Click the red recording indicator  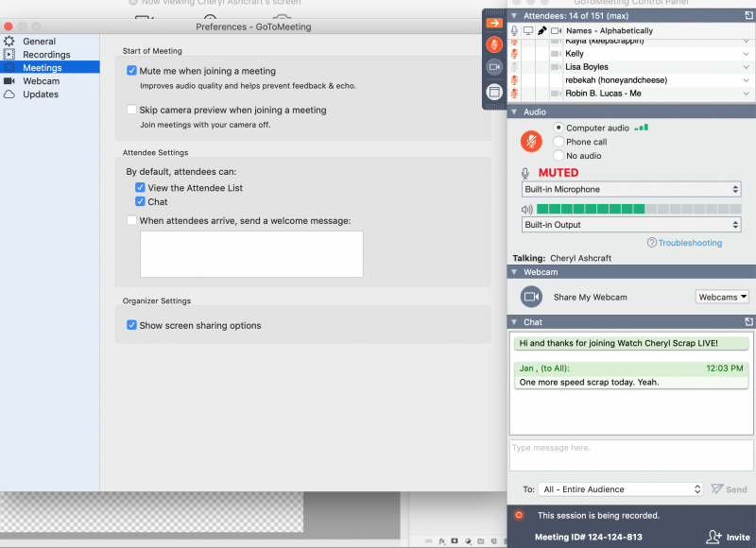(519, 515)
